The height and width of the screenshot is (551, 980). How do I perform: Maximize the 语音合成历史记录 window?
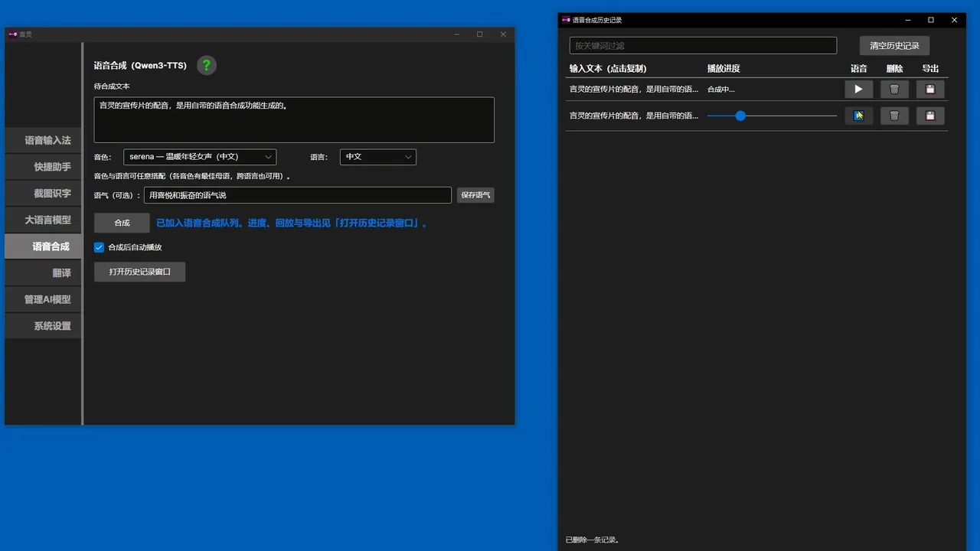pyautogui.click(x=931, y=20)
